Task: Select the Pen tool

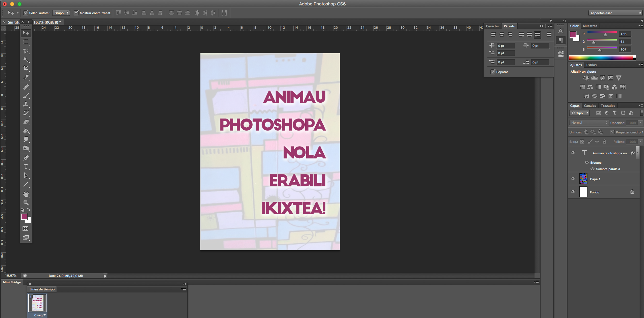Action: [x=26, y=158]
